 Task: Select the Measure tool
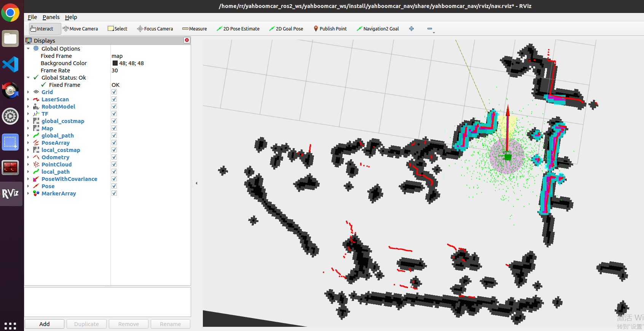(x=194, y=29)
